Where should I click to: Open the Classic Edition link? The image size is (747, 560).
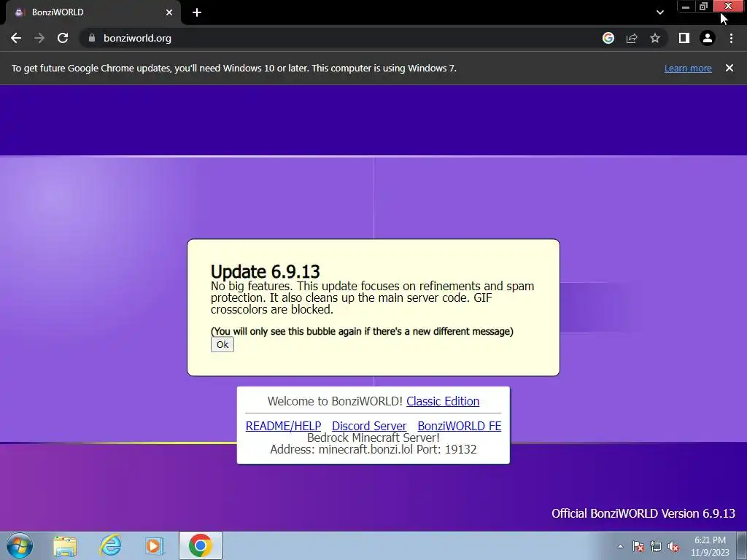[x=443, y=402]
